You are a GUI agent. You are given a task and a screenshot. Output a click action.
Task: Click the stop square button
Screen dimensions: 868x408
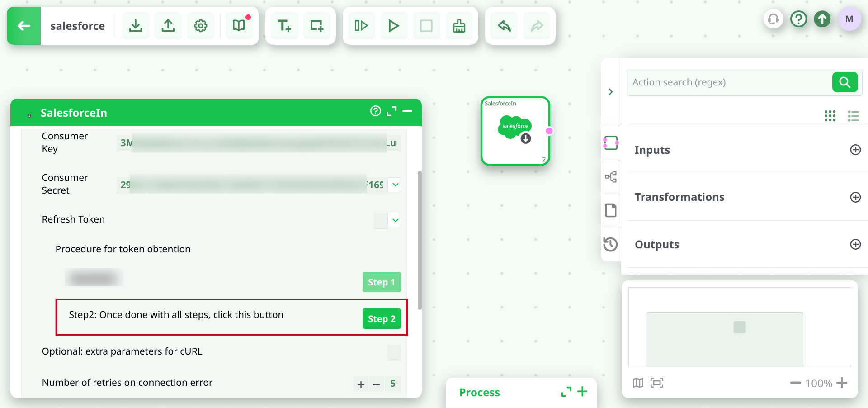426,26
